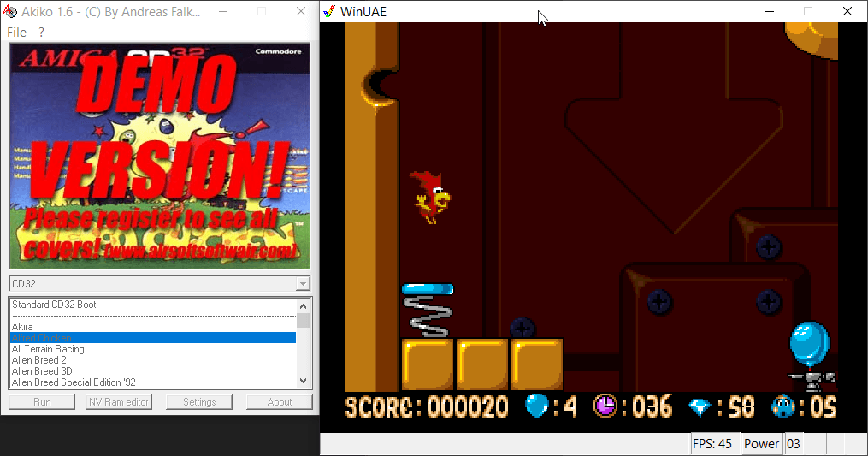Minimize the WinUAE window
The height and width of the screenshot is (456, 868).
point(770,12)
